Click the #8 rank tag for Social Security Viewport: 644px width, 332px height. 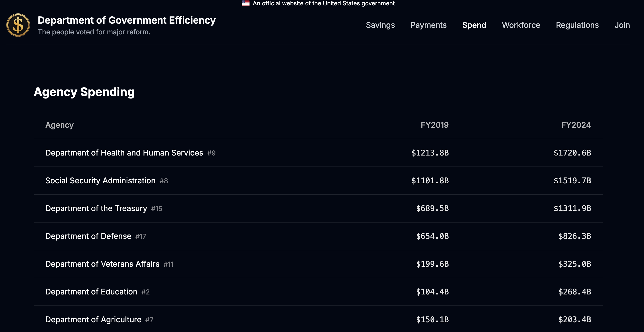[163, 181]
